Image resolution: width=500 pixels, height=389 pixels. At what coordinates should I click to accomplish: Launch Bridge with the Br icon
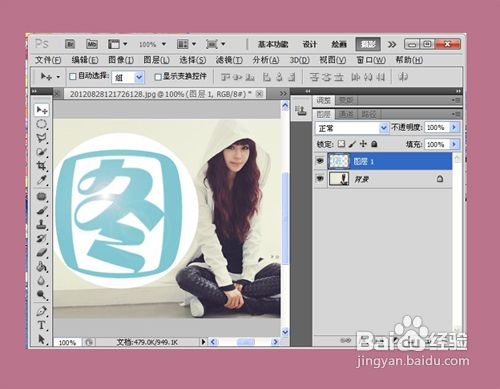(x=70, y=44)
